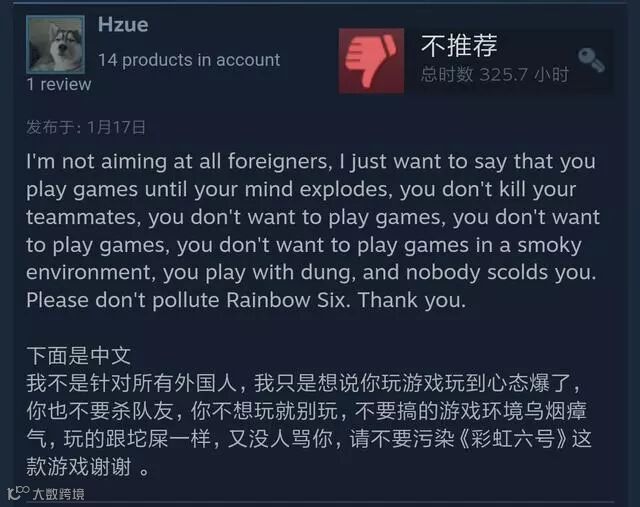Click the closing "Thank you." text
Image resolution: width=640 pixels, height=507 pixels.
pos(412,300)
